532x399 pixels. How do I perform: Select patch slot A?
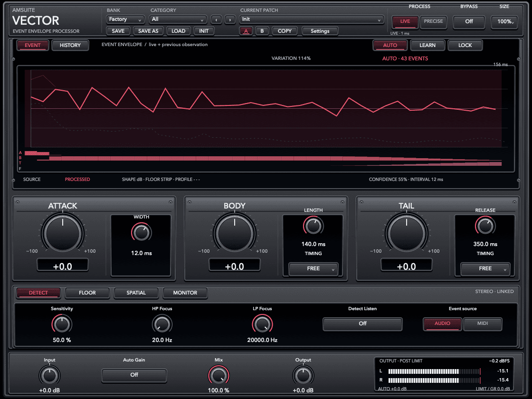pos(246,31)
